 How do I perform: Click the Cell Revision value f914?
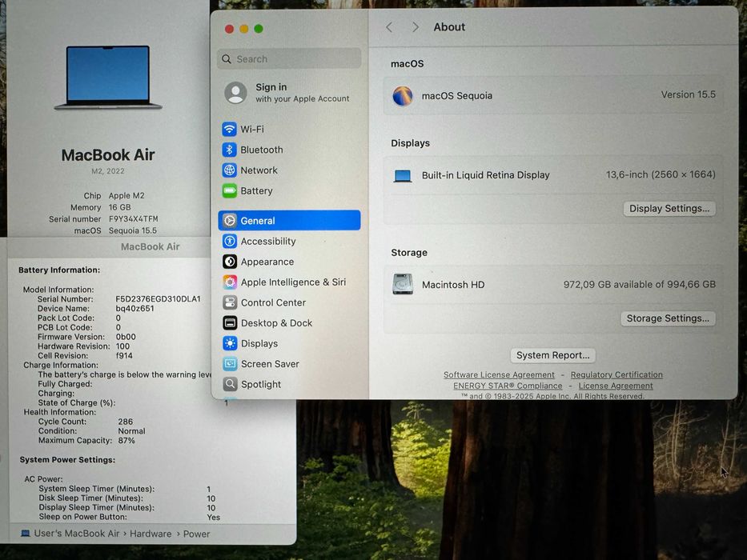[x=124, y=356]
